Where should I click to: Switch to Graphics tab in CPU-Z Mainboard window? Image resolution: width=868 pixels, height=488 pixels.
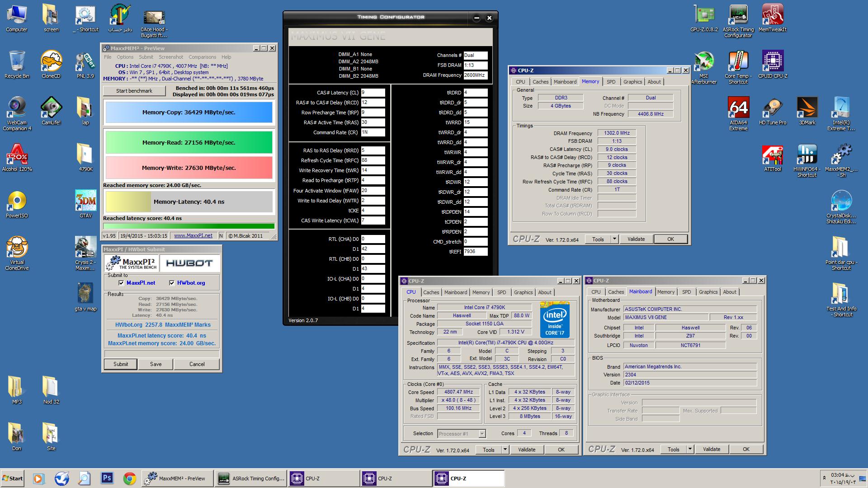click(x=708, y=292)
